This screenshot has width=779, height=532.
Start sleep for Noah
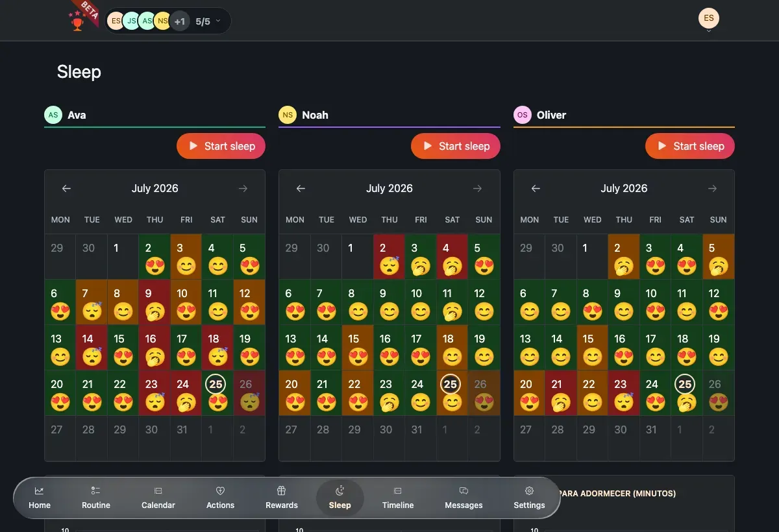456,146
